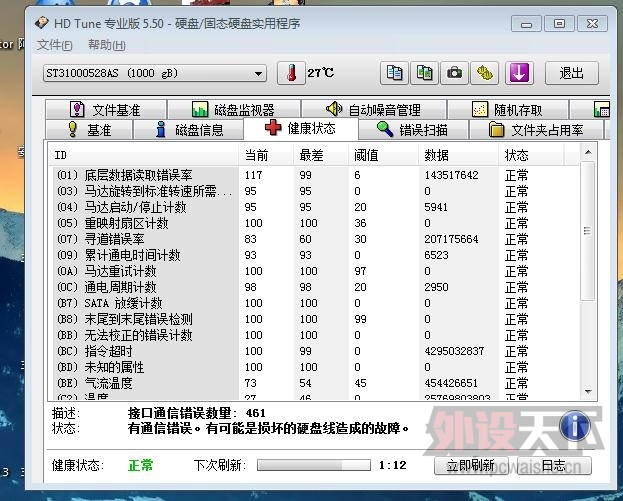
Task: Select row (BE) 气流温度
Action: pyautogui.click(x=314, y=383)
